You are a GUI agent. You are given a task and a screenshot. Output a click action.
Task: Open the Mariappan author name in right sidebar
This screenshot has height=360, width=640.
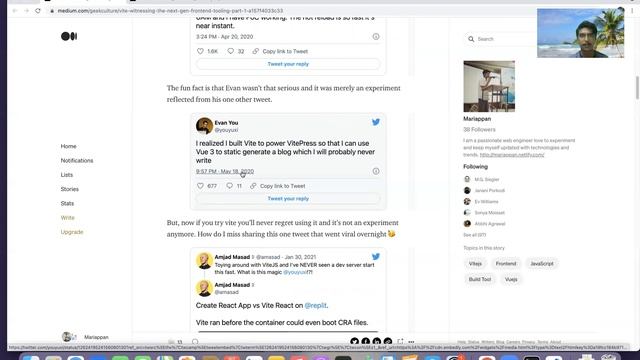coord(477,119)
